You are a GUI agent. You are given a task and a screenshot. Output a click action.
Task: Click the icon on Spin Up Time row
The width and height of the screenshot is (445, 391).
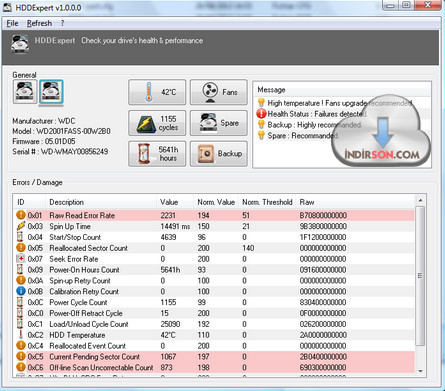pyautogui.click(x=21, y=226)
